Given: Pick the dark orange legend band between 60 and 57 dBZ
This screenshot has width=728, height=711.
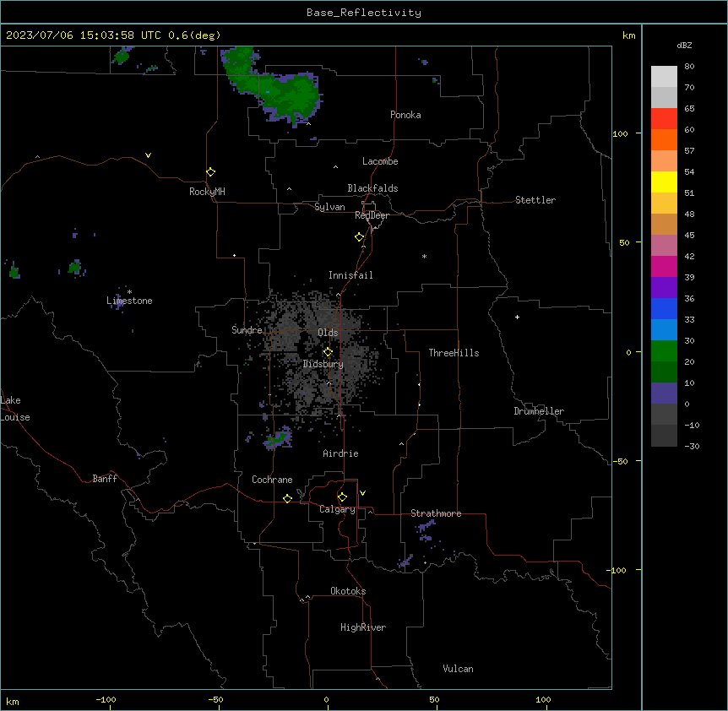Looking at the screenshot, I should tap(664, 139).
